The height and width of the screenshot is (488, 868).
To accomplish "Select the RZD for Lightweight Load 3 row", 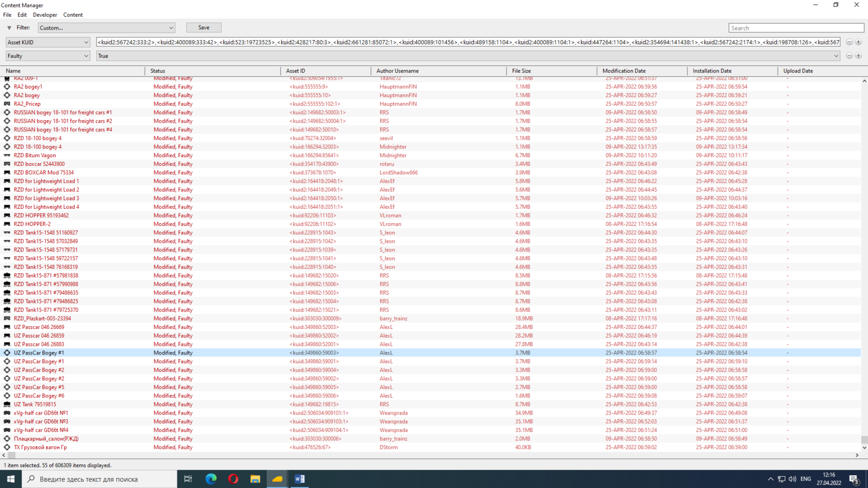I will [430, 198].
